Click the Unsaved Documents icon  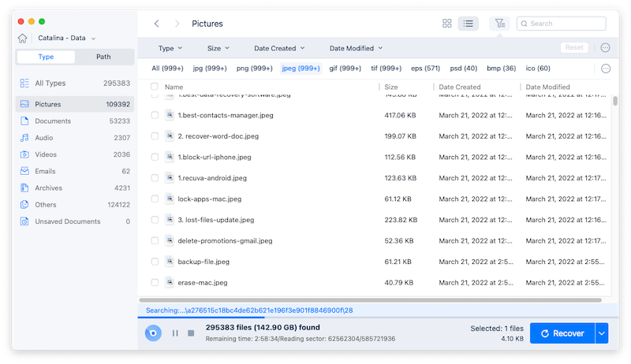(24, 221)
